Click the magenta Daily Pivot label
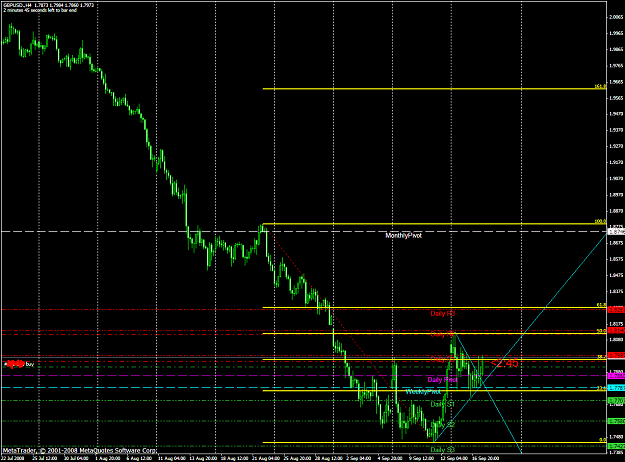 pyautogui.click(x=442, y=379)
